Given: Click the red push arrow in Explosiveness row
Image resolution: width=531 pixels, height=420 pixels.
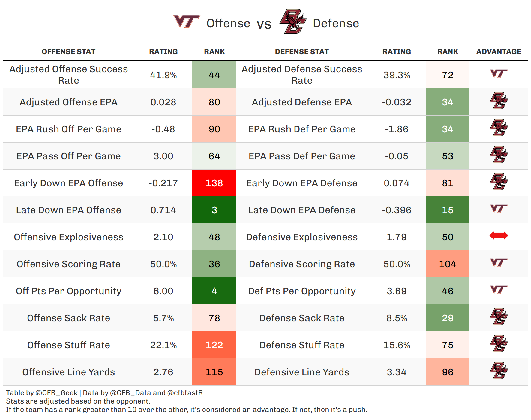Looking at the screenshot, I should (499, 235).
